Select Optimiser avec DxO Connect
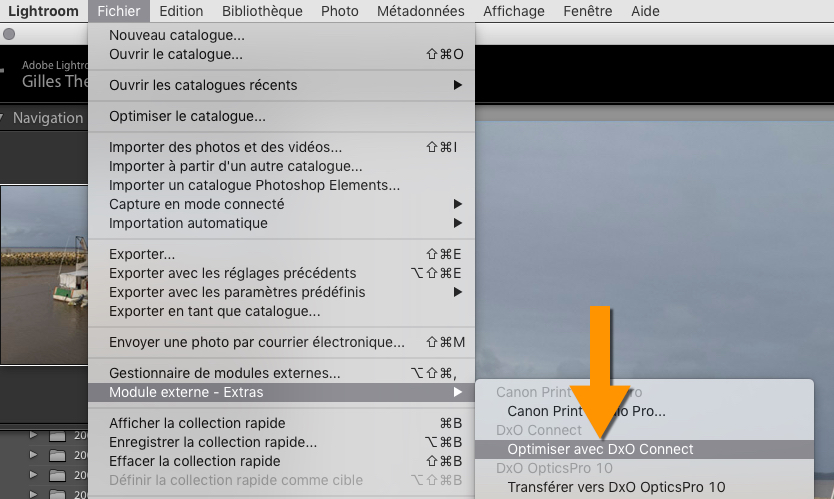The image size is (834, 499). (644, 449)
